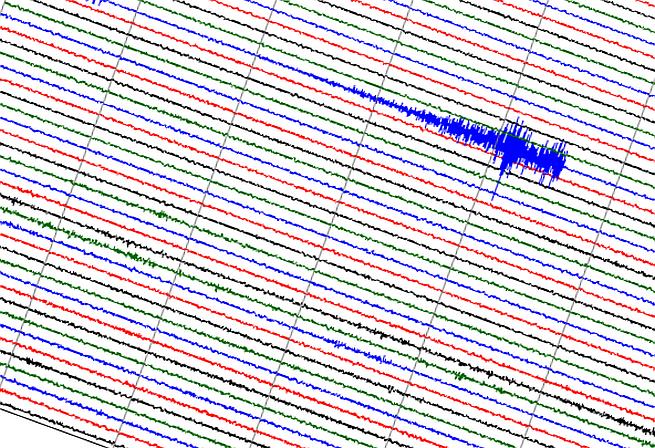Viewport: 655px width, 448px height.
Task: Click the small blue wiggle preceding the lower burst
Action: coord(340,345)
